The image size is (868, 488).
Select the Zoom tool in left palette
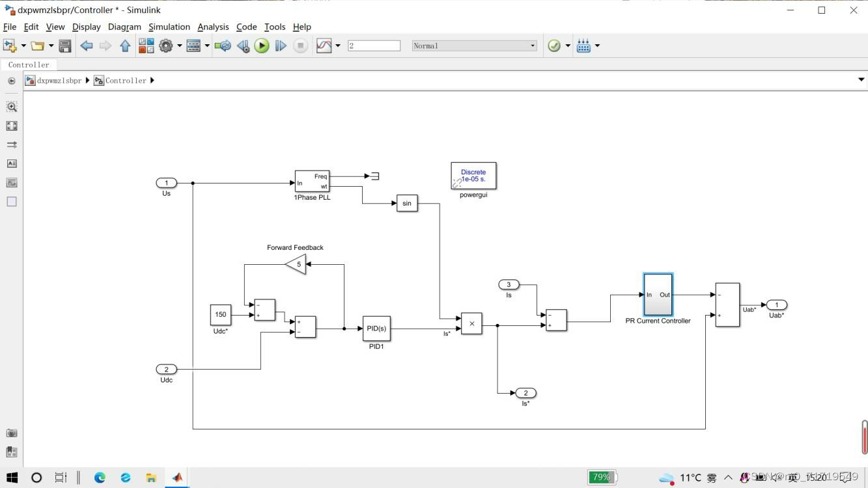coord(12,107)
